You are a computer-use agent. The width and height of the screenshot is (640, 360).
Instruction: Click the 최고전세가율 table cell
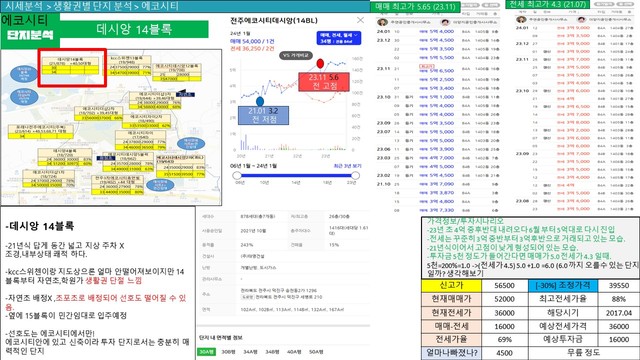click(563, 299)
